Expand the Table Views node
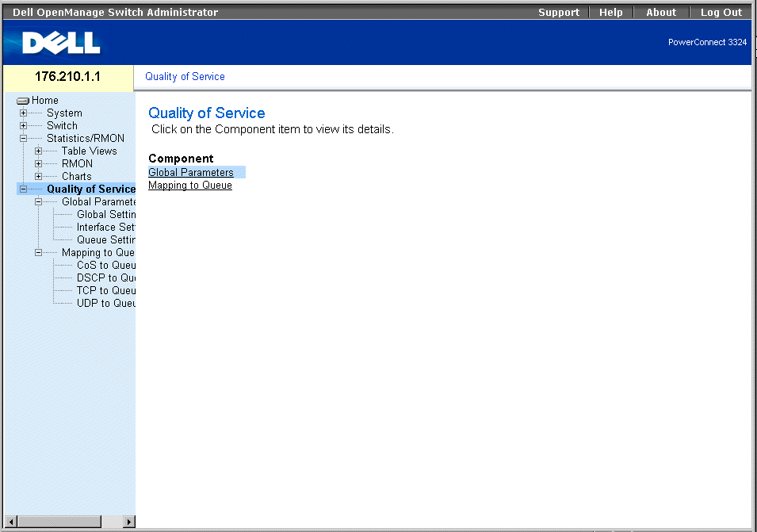Screen dimensions: 757x532 pyautogui.click(x=38, y=151)
